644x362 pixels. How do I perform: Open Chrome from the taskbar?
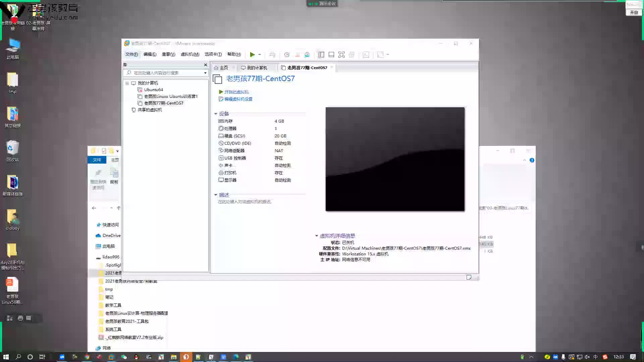(87, 357)
